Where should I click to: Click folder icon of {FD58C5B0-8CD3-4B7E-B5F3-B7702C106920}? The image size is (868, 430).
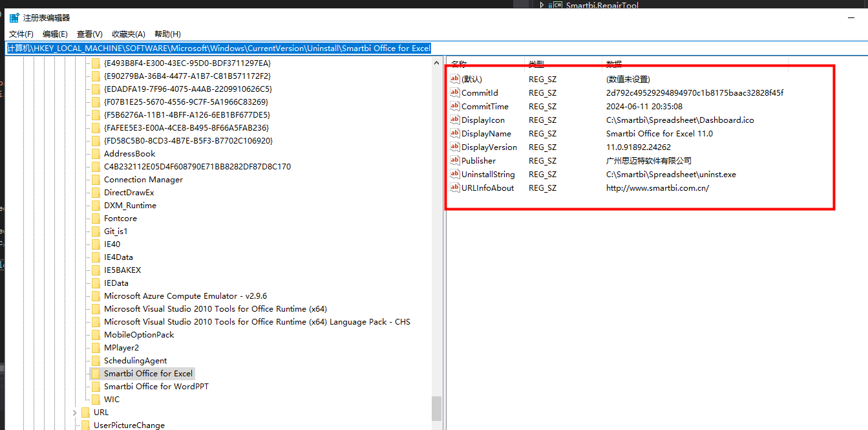point(96,141)
